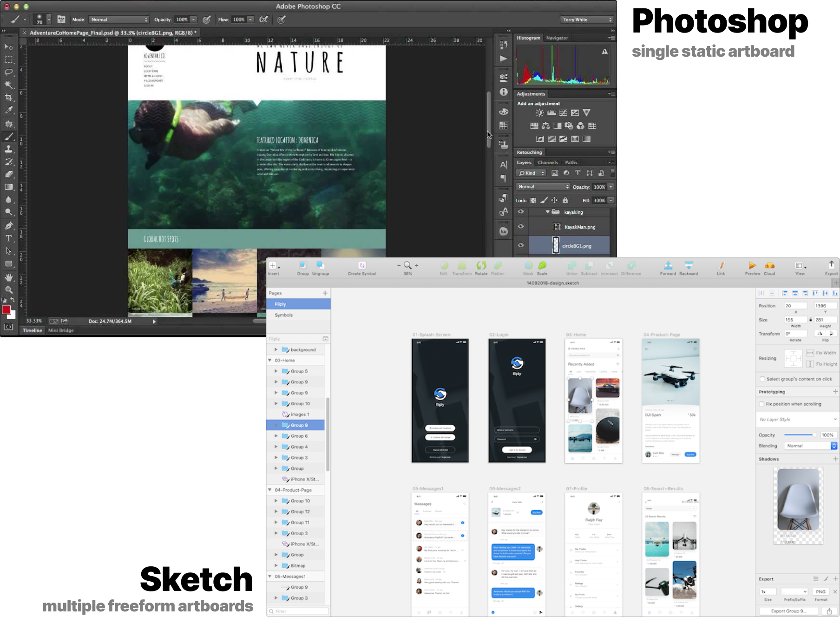Select the Move tool in Photoshop
The image size is (840, 617).
point(9,47)
